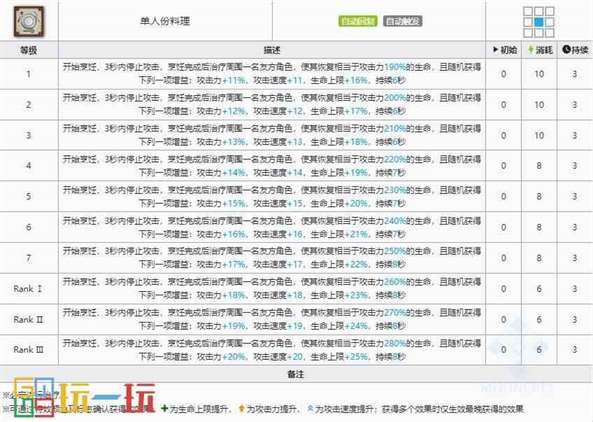Select level 7 cell
The image size is (593, 422).
pos(29,258)
